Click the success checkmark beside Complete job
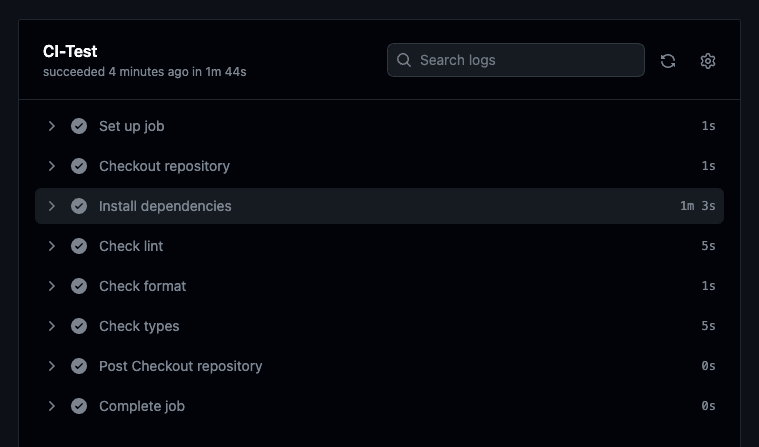 [79, 406]
